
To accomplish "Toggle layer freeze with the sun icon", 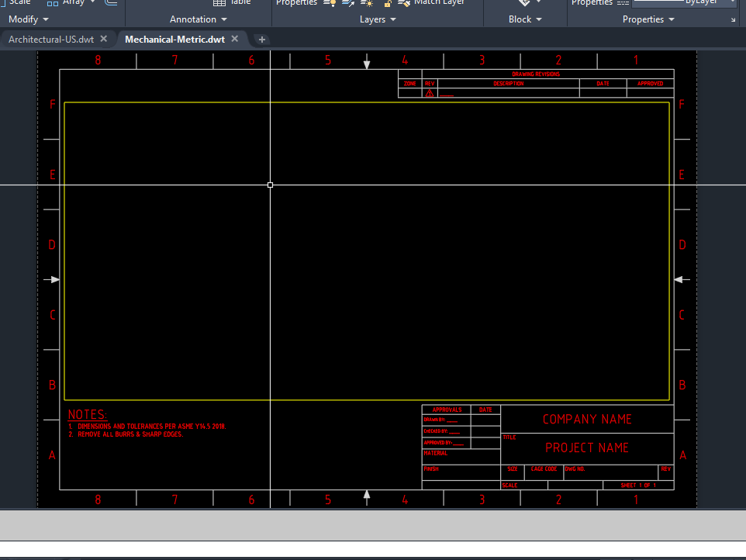I will [366, 4].
